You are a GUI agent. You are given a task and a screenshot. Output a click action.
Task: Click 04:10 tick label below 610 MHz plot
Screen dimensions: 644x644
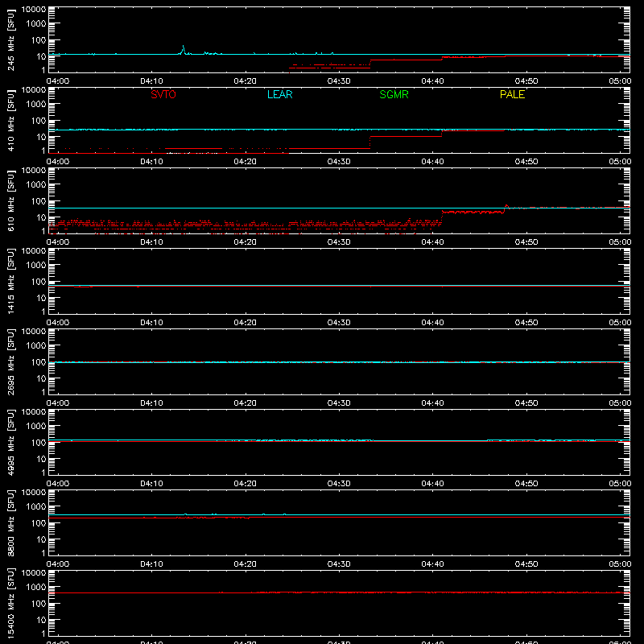[151, 242]
